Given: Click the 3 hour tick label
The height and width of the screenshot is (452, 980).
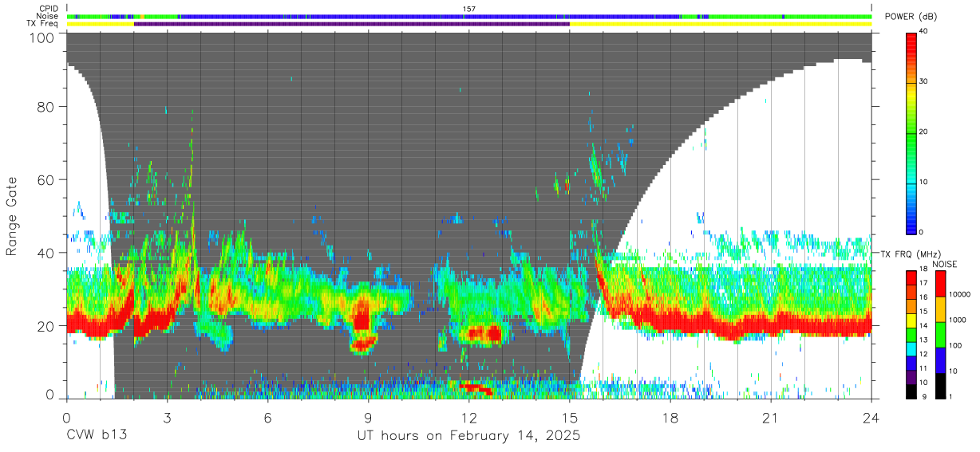Looking at the screenshot, I should pyautogui.click(x=167, y=419).
